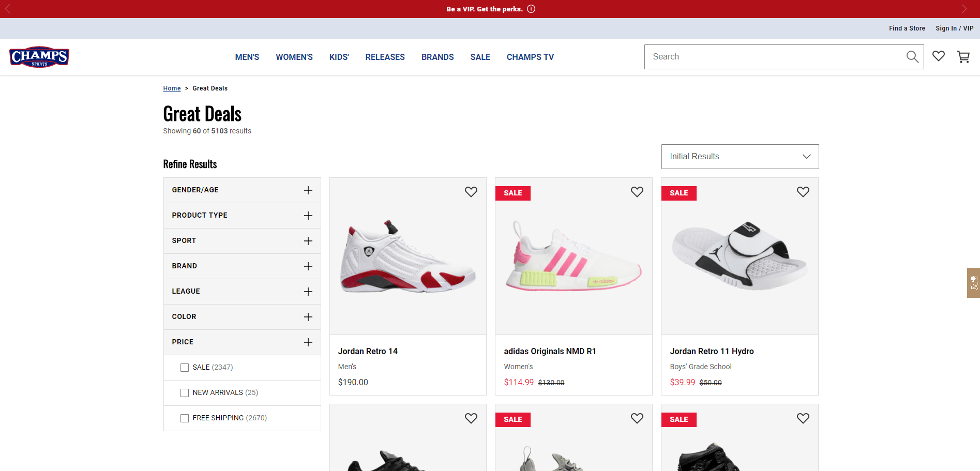Expand the PRODUCT TYPE filter
The image size is (980, 471).
click(x=242, y=216)
